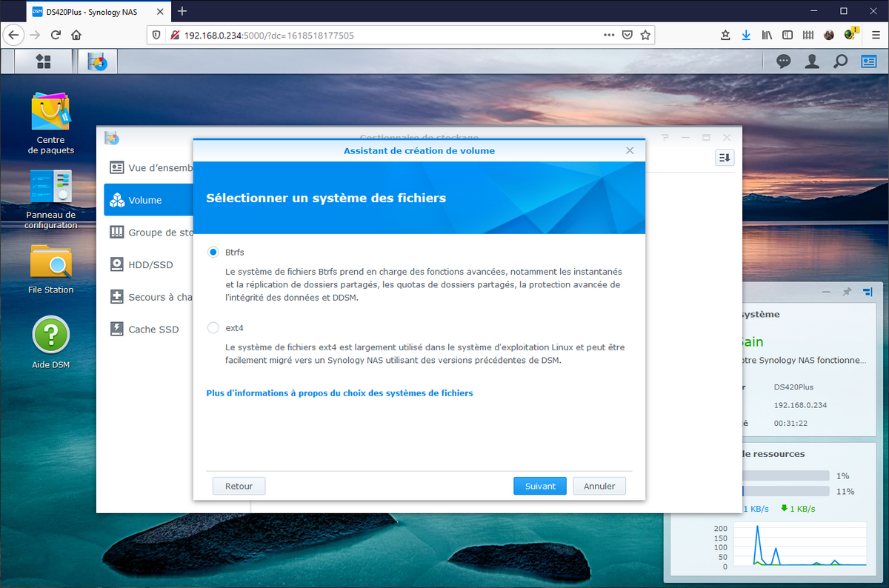Open widget panel options menu icon
The width and height of the screenshot is (889, 588).
868,293
